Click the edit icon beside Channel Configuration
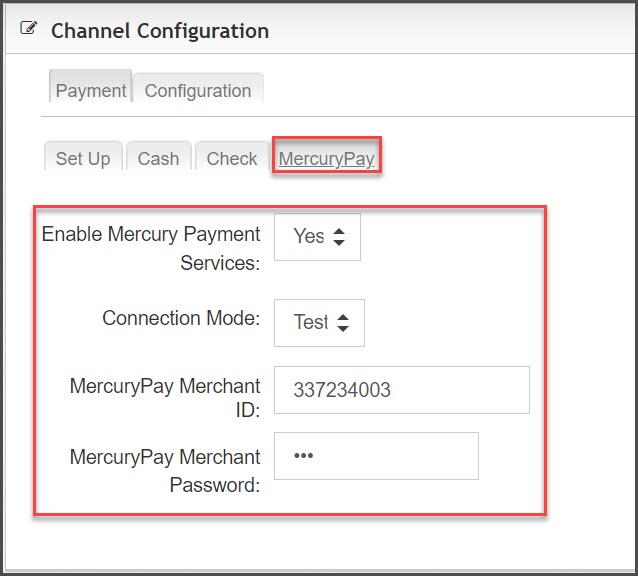 tap(28, 28)
